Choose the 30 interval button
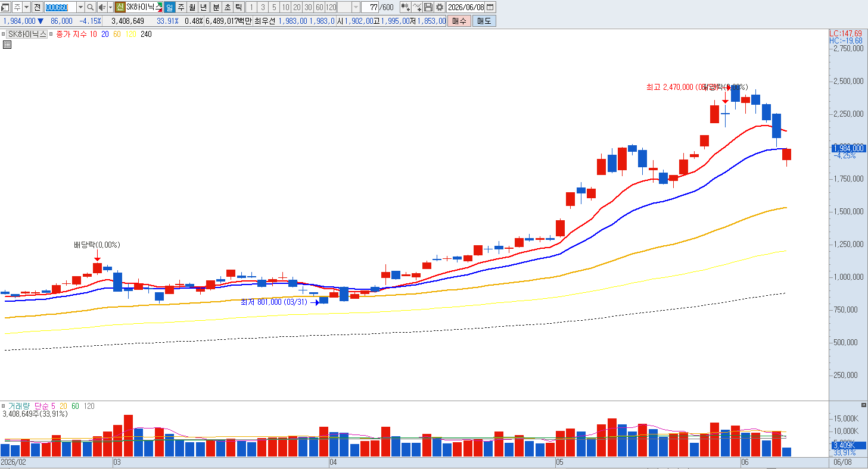 pyautogui.click(x=308, y=7)
